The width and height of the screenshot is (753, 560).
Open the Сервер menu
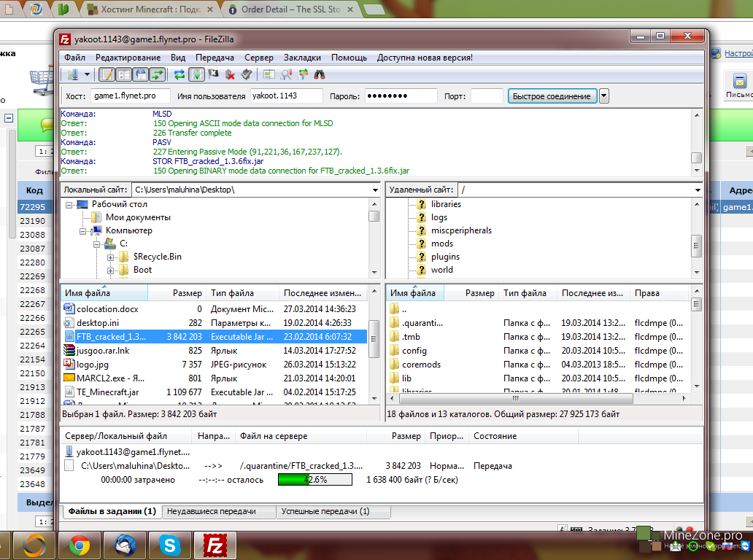(x=259, y=58)
